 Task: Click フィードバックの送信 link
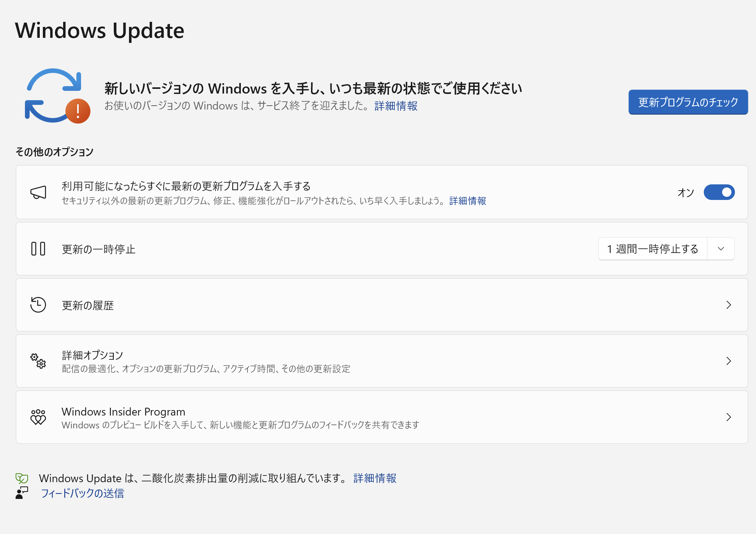point(82,493)
